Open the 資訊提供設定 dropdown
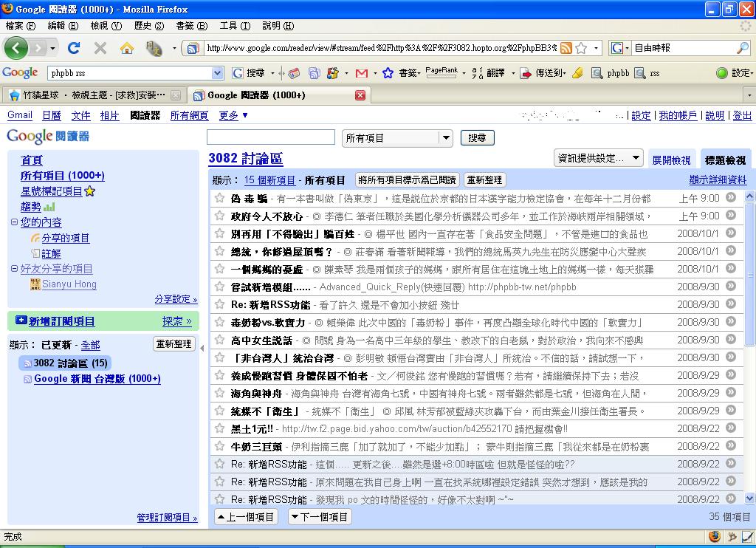The image size is (756, 548). coord(598,158)
